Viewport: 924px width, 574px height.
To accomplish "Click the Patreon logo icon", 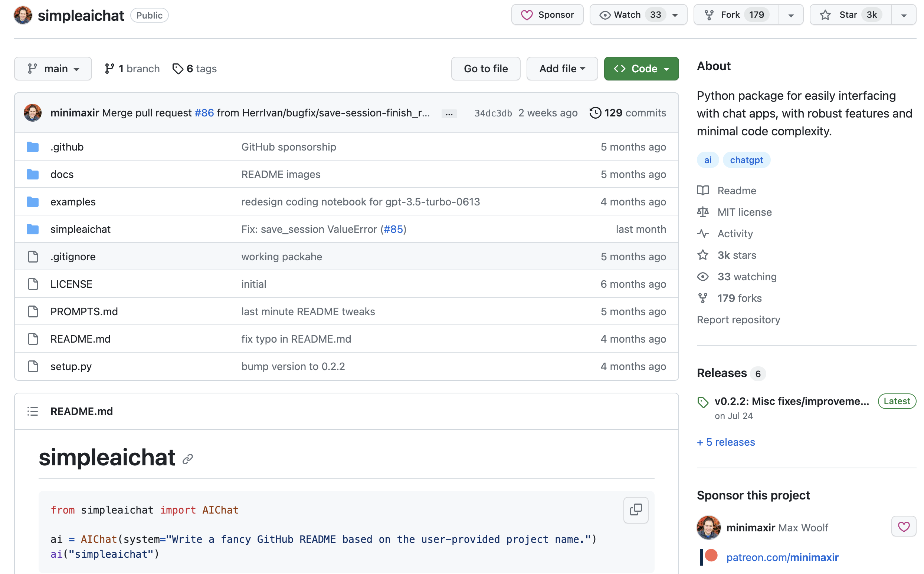I will pyautogui.click(x=708, y=557).
